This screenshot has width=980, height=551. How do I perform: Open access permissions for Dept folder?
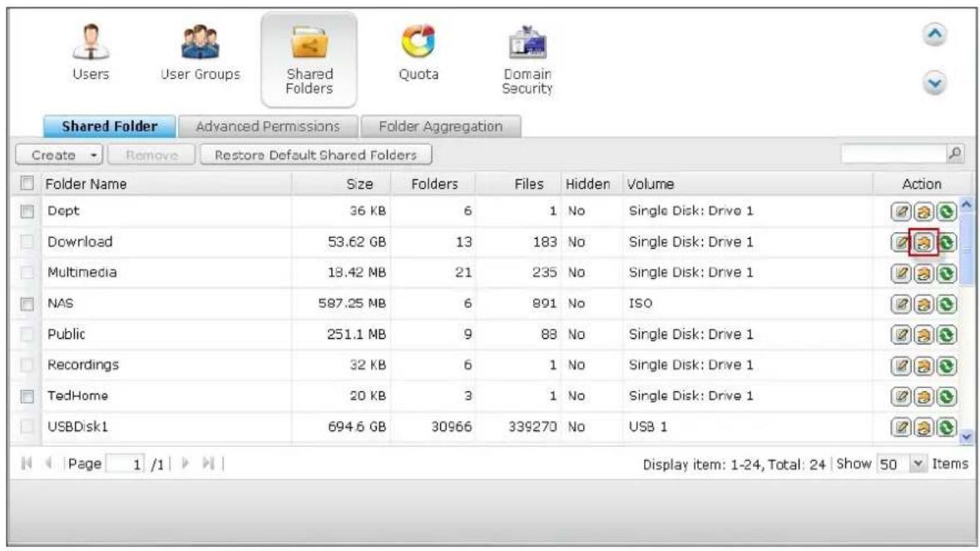point(923,211)
